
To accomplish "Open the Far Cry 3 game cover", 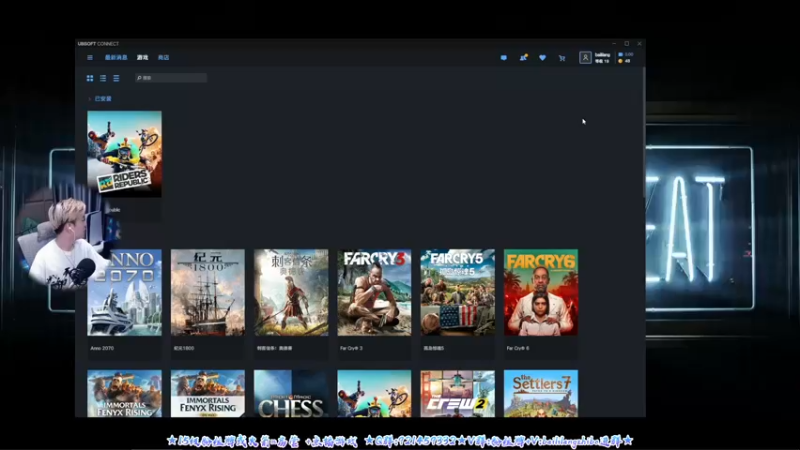I will (x=374, y=292).
